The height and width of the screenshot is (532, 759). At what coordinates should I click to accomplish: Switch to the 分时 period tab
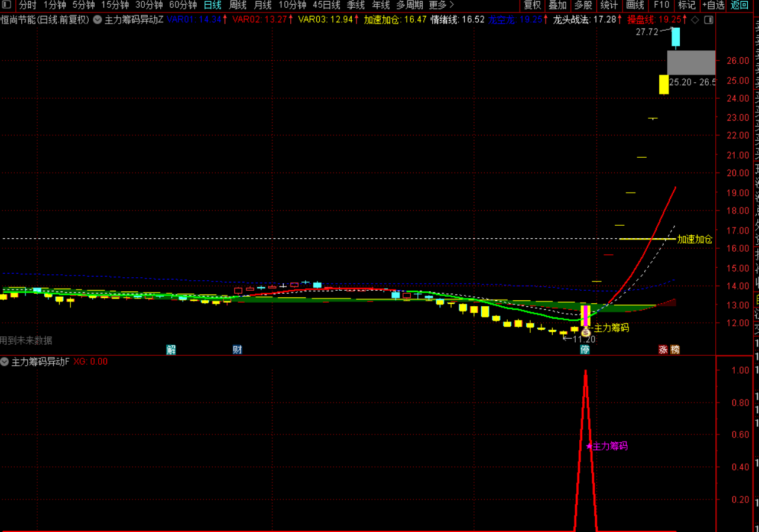pyautogui.click(x=28, y=5)
